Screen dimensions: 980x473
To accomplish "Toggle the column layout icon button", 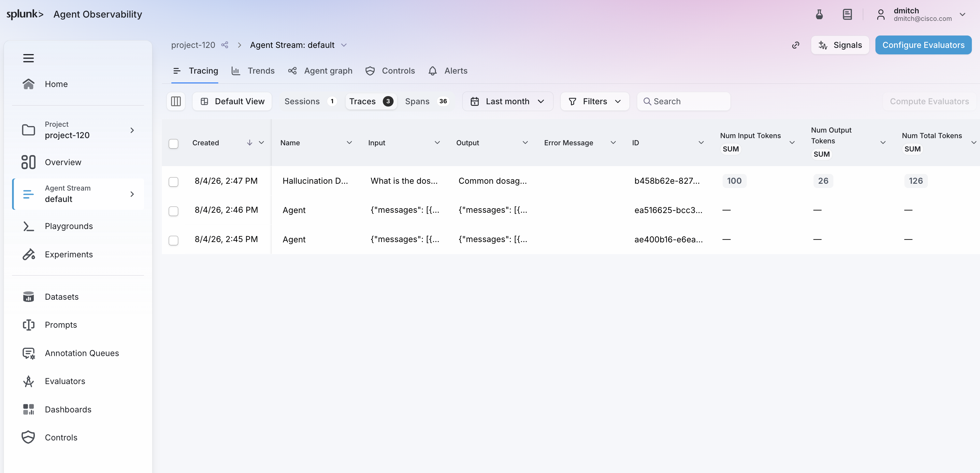I will pos(176,101).
